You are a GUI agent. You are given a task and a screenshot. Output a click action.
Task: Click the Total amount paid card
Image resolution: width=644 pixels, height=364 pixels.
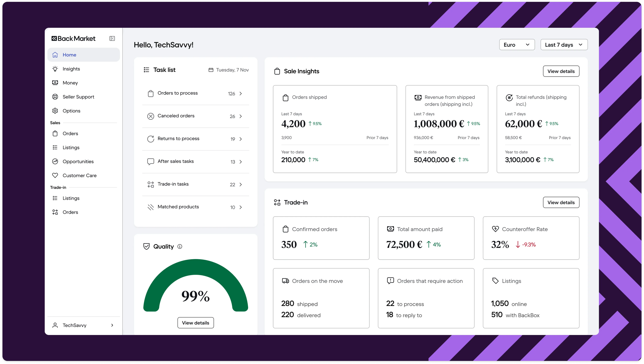[426, 238]
